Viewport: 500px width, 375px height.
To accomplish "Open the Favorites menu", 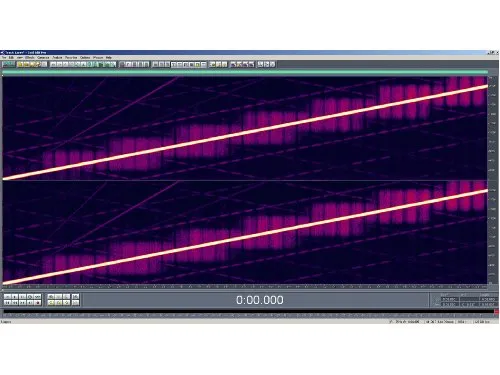I will [x=71, y=57].
